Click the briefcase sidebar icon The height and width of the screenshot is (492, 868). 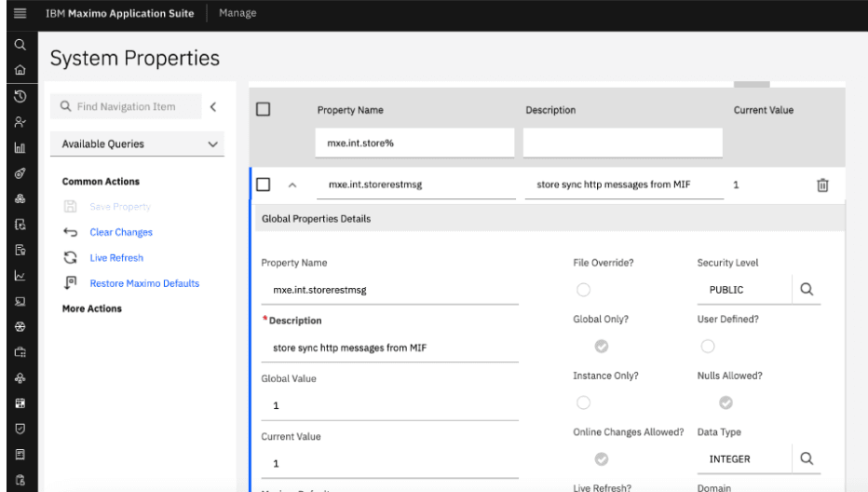coord(20,352)
